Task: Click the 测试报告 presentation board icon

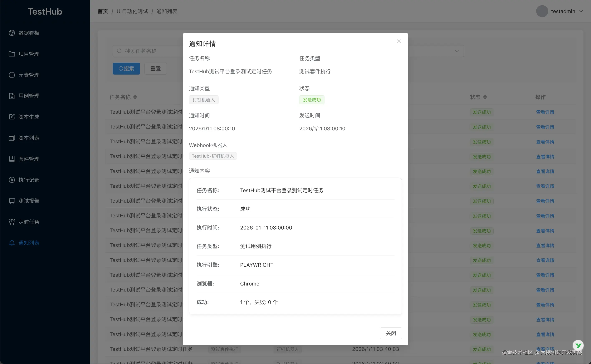Action: coord(12,201)
